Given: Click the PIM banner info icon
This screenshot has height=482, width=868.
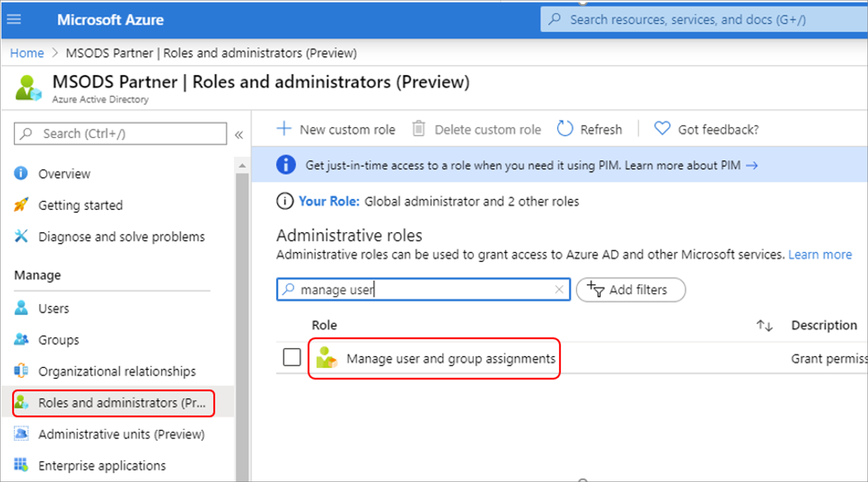Looking at the screenshot, I should tap(286, 165).
